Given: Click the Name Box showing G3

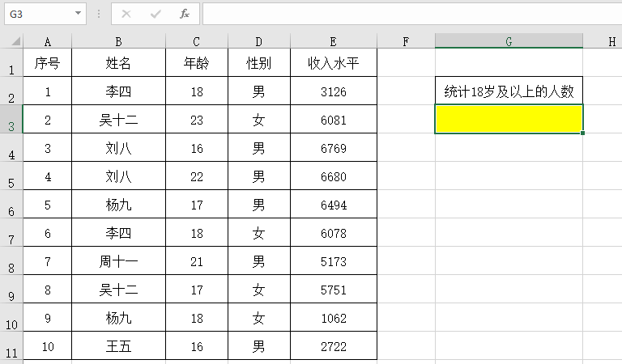Looking at the screenshot, I should (45, 14).
